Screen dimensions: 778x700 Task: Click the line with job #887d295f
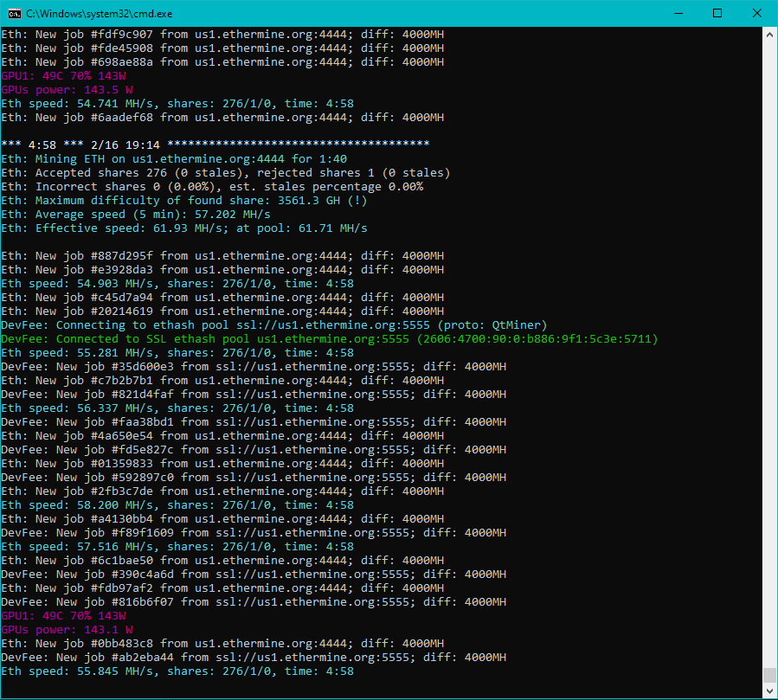click(222, 255)
